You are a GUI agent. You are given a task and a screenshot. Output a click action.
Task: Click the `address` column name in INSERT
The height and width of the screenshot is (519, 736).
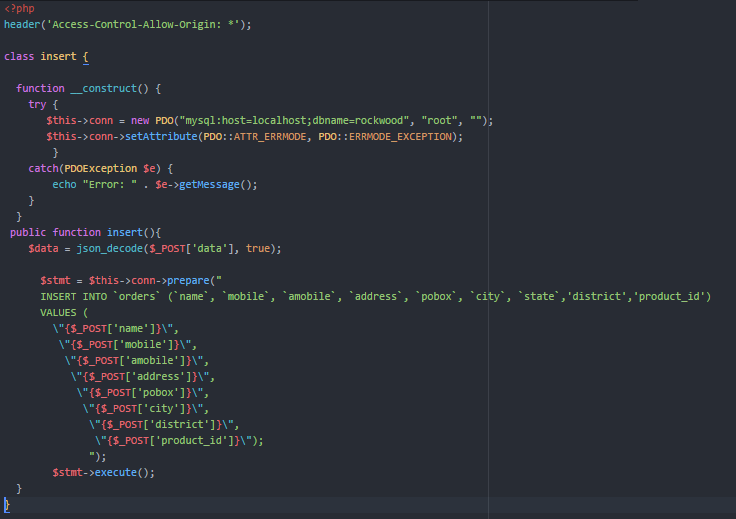376,297
